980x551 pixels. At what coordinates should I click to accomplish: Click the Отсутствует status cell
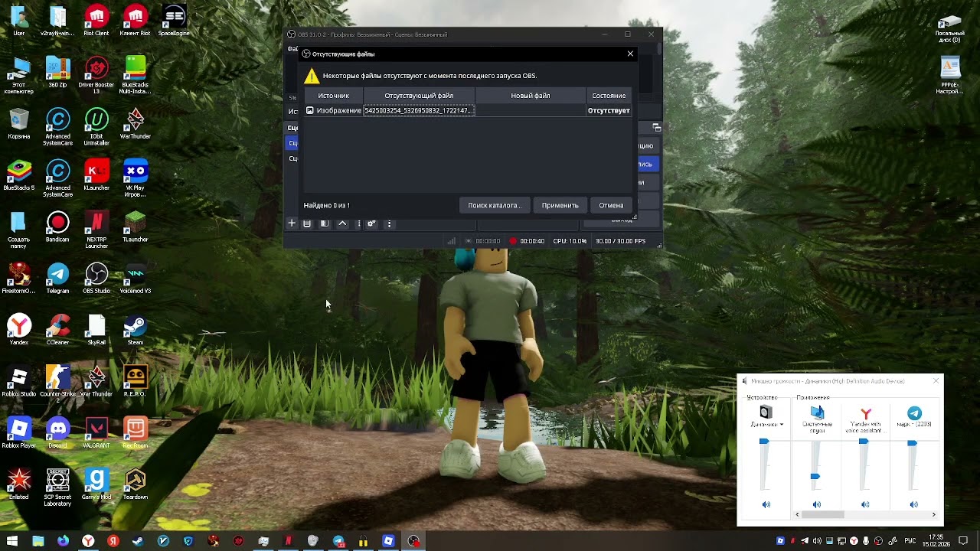point(609,110)
